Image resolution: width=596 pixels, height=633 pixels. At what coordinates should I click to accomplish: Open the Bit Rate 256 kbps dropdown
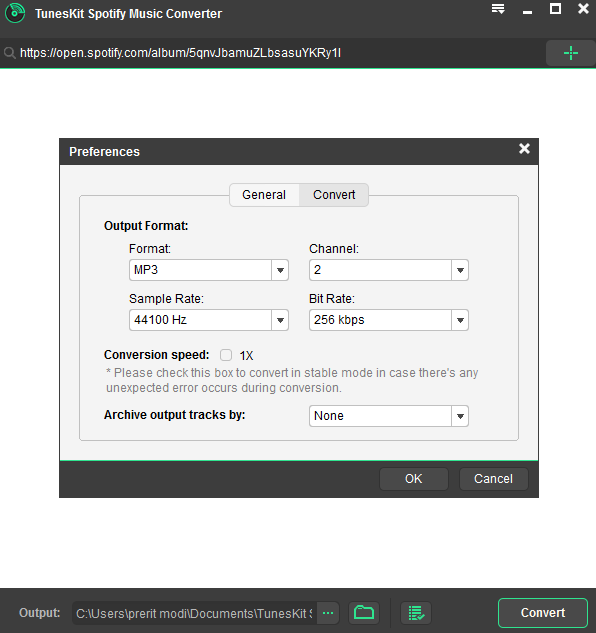389,320
